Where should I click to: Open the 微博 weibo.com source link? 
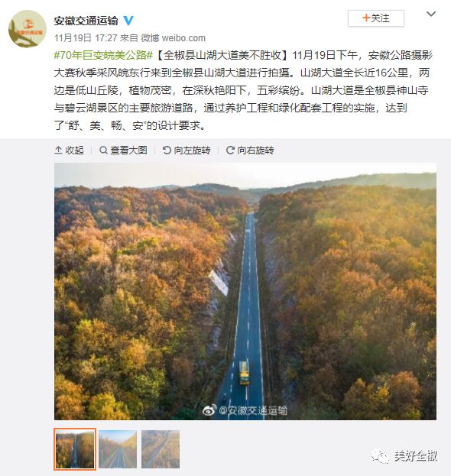point(173,38)
